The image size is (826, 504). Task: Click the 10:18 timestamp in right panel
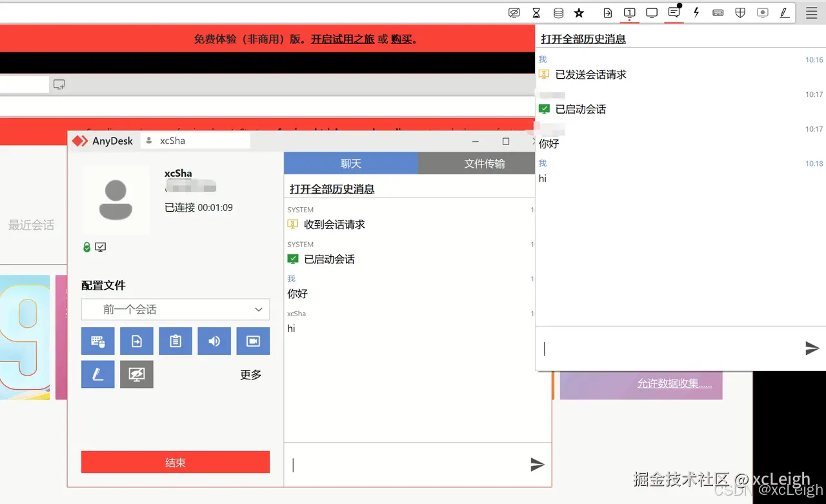click(814, 164)
